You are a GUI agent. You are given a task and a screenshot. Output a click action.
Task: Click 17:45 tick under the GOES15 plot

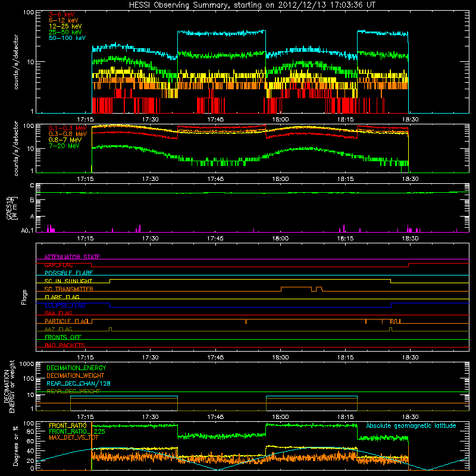click(215, 239)
